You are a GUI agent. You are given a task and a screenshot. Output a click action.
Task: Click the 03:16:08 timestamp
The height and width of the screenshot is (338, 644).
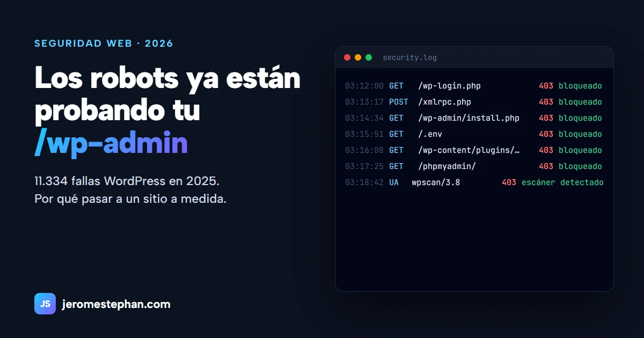pos(364,150)
